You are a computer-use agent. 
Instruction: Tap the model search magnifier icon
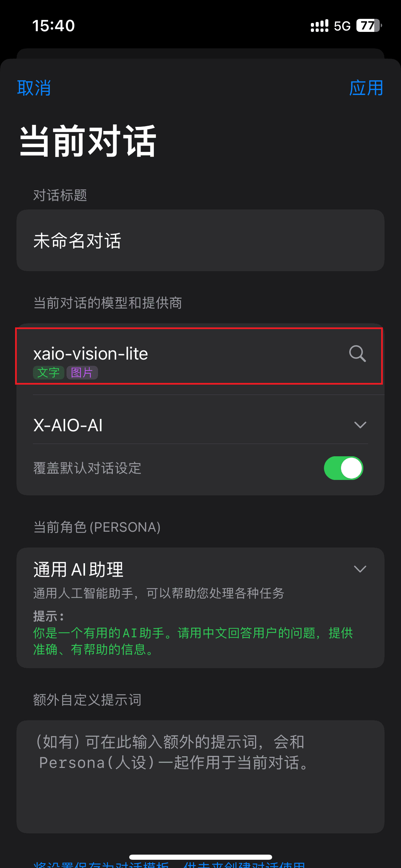(357, 353)
